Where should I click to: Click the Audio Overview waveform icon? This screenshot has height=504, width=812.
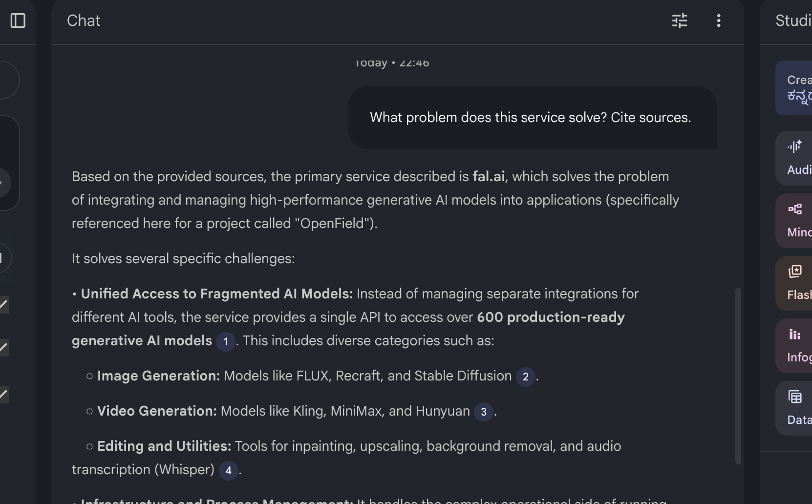[795, 147]
